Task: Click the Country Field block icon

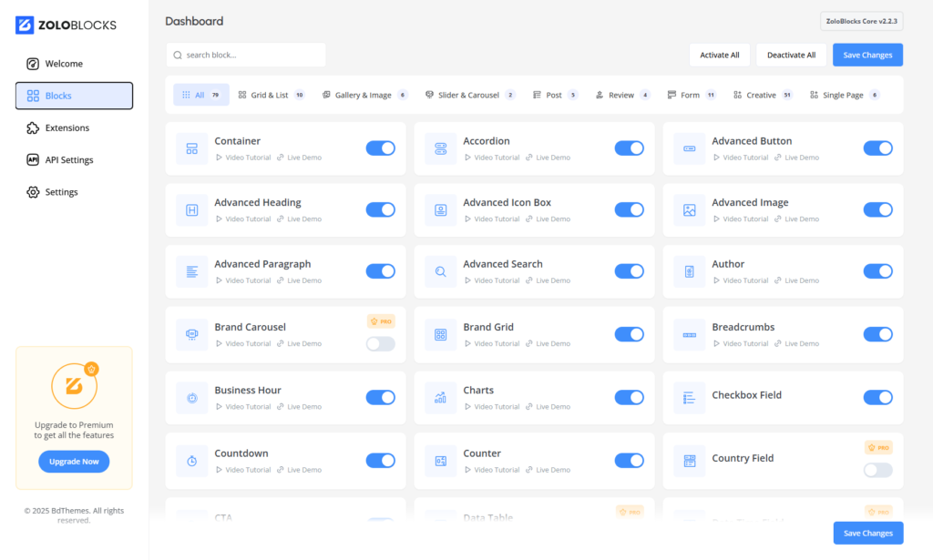Action: [x=689, y=461]
